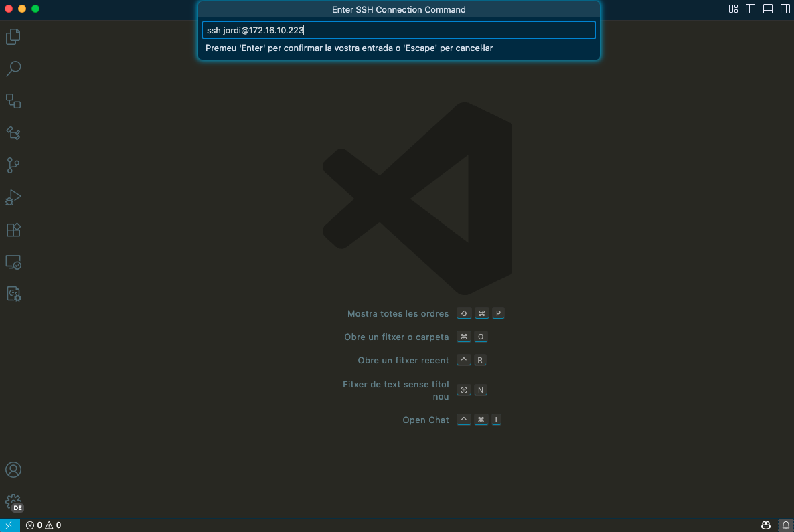Viewport: 794px width, 532px height.
Task: Maximize the window with the green button
Action: pos(35,9)
